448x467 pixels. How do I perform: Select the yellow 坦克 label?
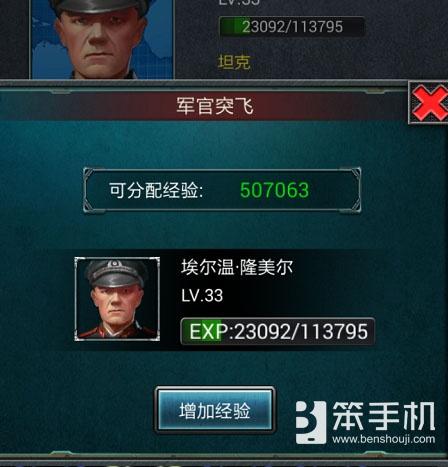click(234, 62)
